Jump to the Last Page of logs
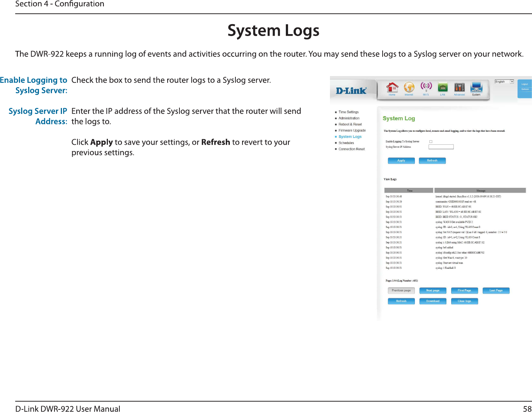 click(x=496, y=291)
